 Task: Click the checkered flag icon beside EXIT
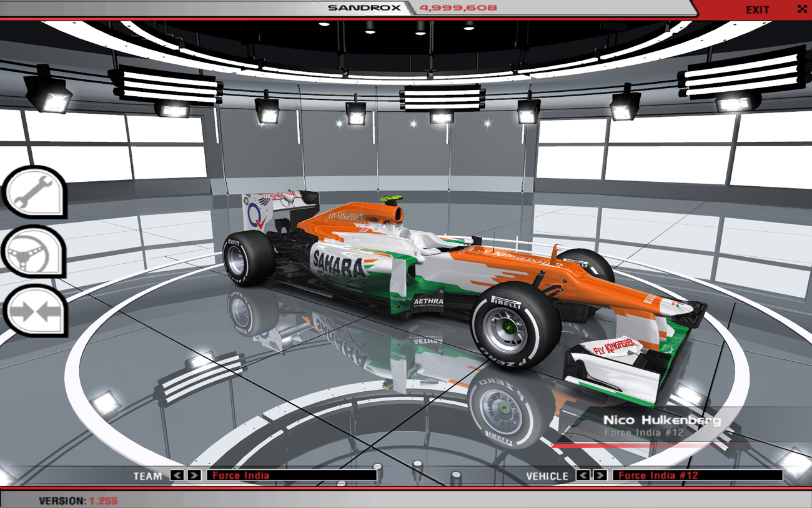pos(801,9)
